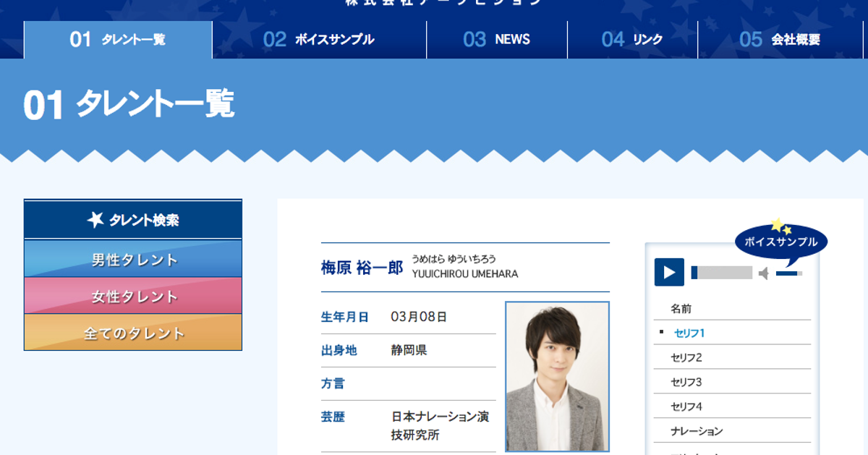Play the voice sample audio
Screen dimensions: 868x455
(x=669, y=272)
